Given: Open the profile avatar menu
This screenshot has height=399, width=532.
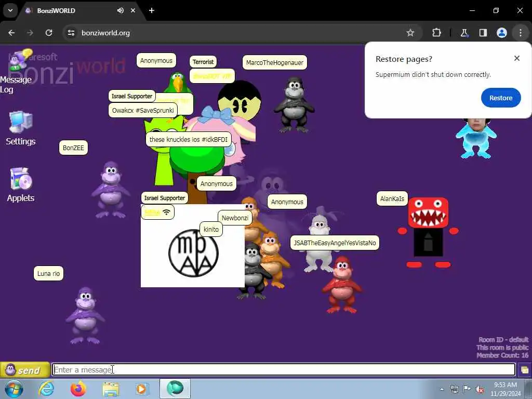Looking at the screenshot, I should pyautogui.click(x=501, y=33).
